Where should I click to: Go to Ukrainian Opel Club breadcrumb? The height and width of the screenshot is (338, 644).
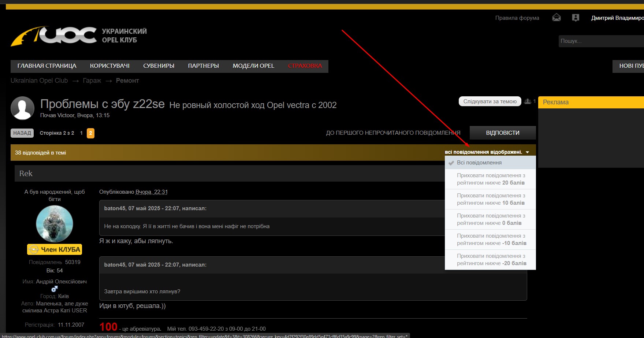click(39, 81)
